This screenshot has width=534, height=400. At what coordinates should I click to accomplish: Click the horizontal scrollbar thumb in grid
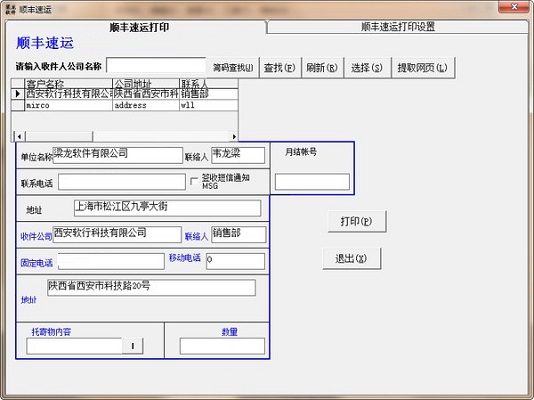point(59,137)
